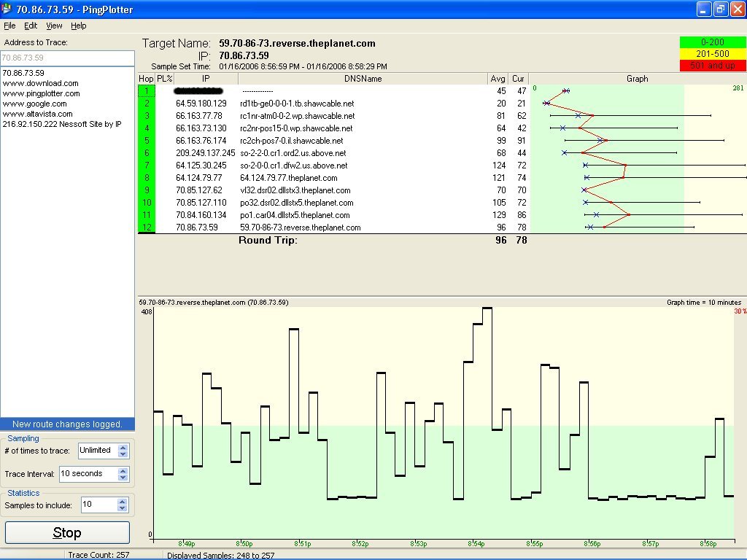Click the Address to Trace input field

click(67, 58)
